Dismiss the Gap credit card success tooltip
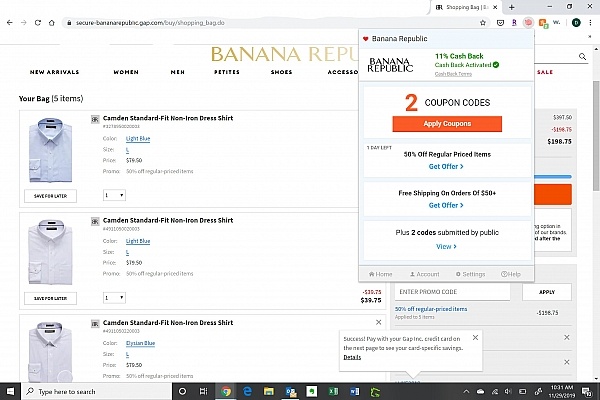Image resolution: width=600 pixels, height=400 pixels. (475, 339)
